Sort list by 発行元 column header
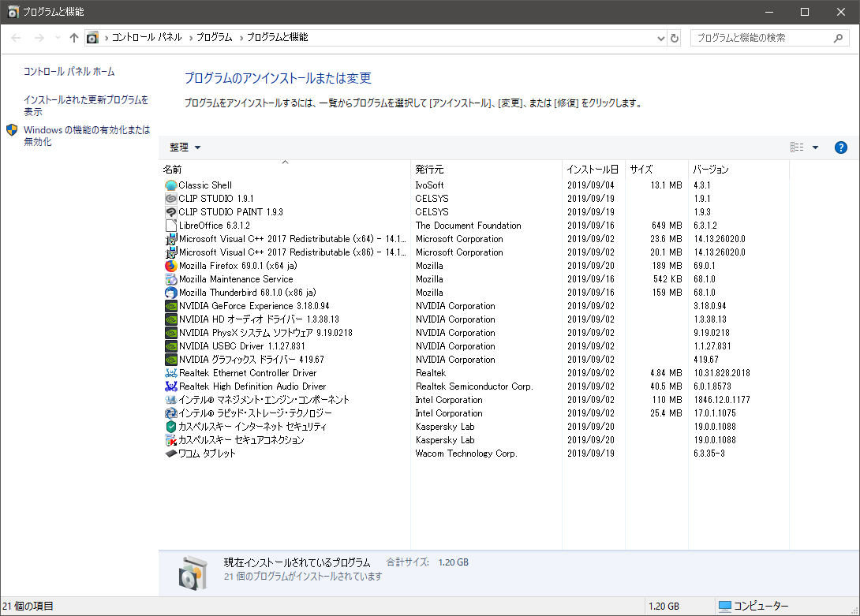 point(430,170)
